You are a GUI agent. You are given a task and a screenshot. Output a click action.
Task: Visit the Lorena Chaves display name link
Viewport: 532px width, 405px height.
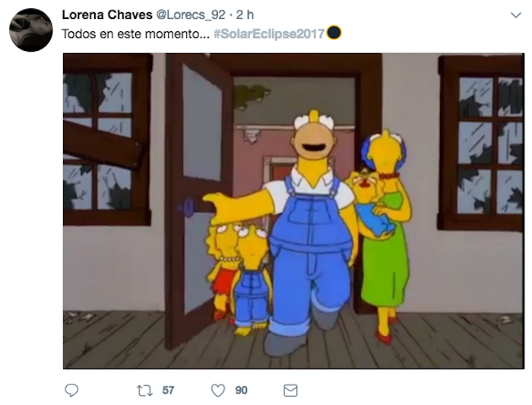coord(107,14)
